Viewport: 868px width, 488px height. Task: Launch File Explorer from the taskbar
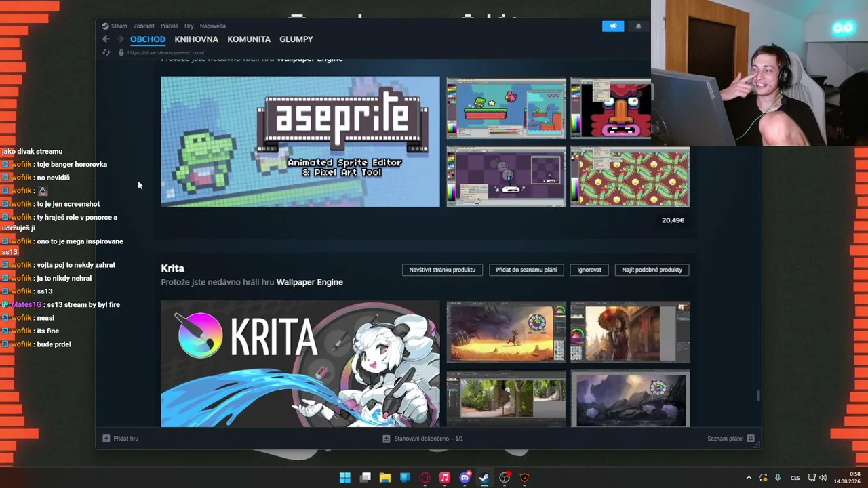click(x=385, y=478)
